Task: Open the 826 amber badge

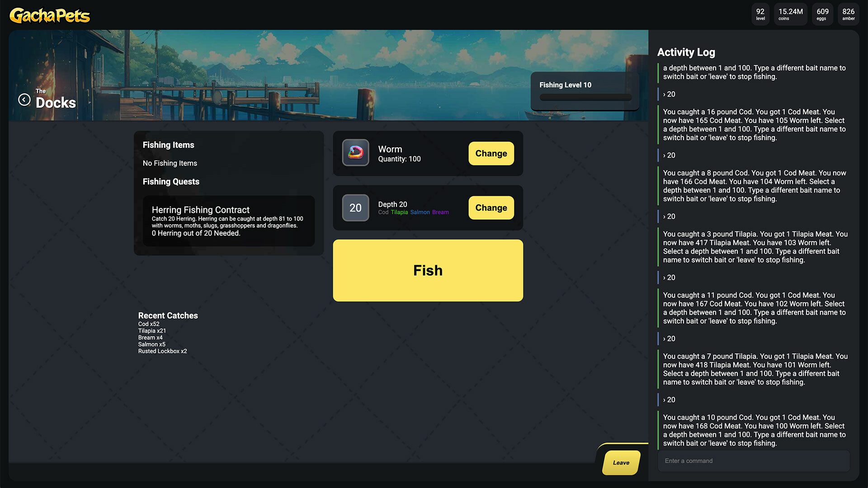Action: point(848,14)
